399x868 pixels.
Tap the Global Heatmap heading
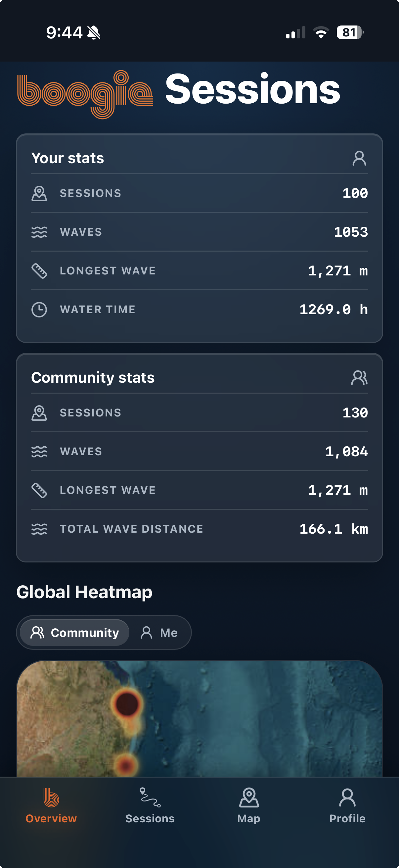(x=84, y=592)
